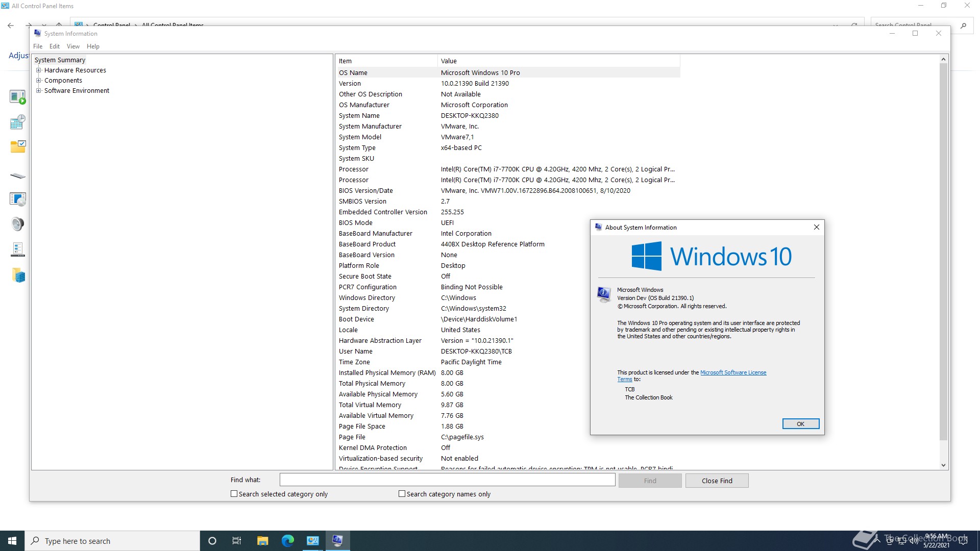Select the Total Virtual Memory row
Image resolution: width=980 pixels, height=551 pixels.
pyautogui.click(x=508, y=405)
